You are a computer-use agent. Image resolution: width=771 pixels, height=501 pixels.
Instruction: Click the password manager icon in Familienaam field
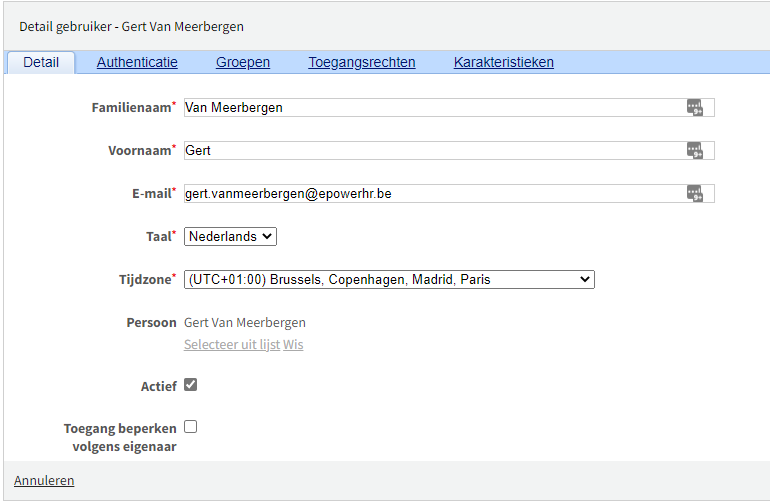point(695,107)
